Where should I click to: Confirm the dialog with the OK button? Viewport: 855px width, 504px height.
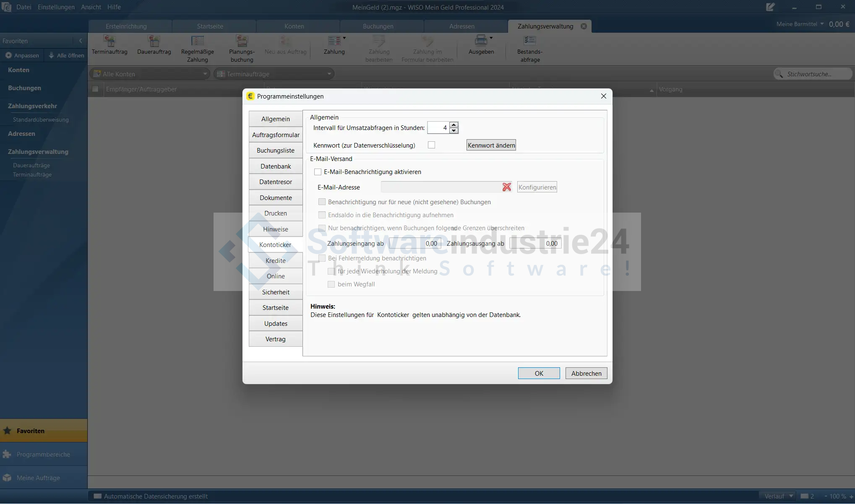(539, 374)
